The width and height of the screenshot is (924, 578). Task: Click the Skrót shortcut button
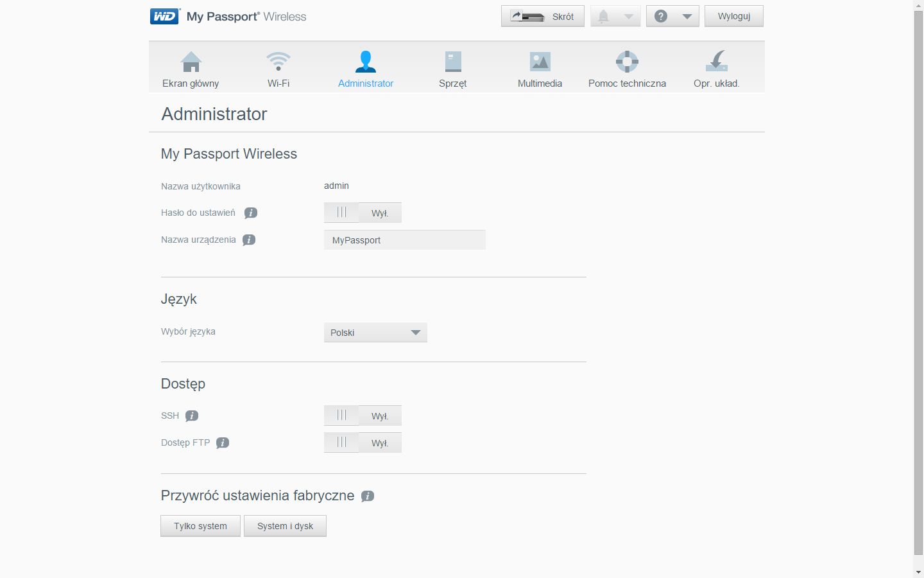click(542, 17)
